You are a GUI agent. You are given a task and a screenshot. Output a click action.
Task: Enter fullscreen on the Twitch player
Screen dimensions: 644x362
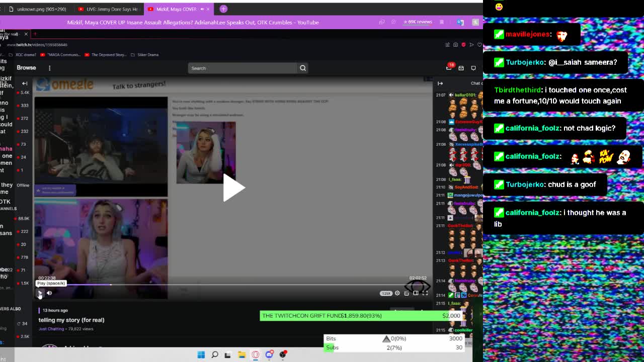[425, 293]
